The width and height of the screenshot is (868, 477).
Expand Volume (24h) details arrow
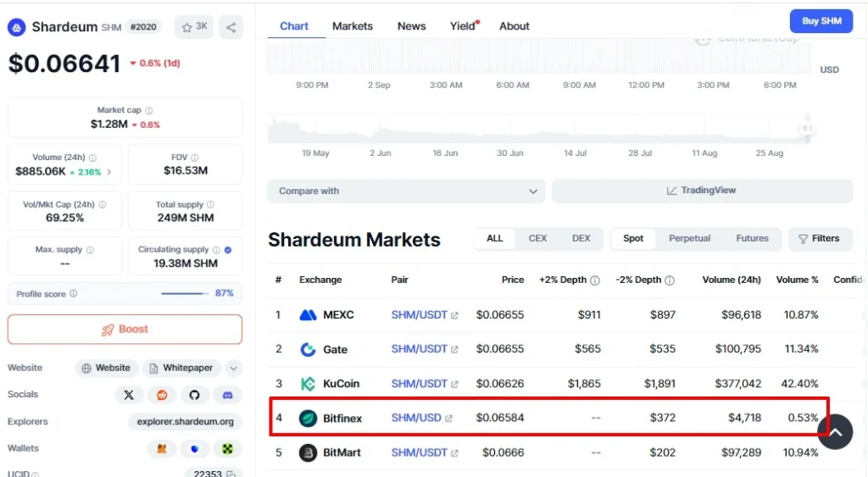tap(109, 172)
